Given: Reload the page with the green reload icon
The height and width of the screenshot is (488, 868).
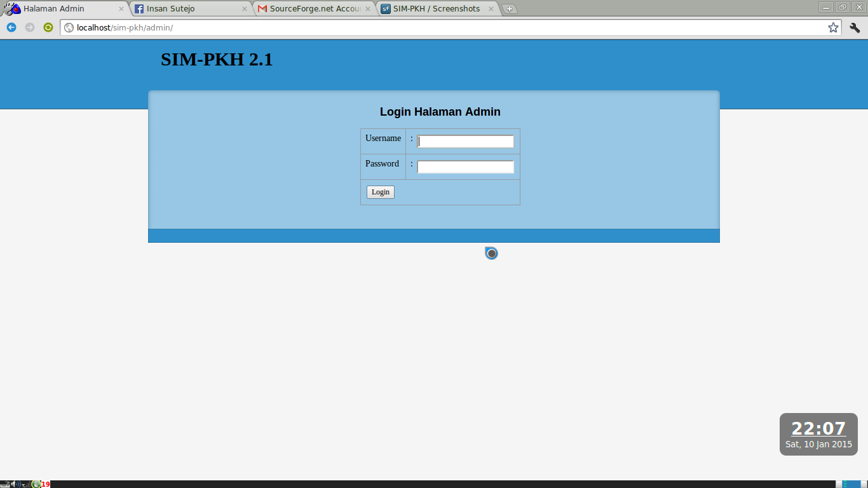Looking at the screenshot, I should click(x=48, y=28).
